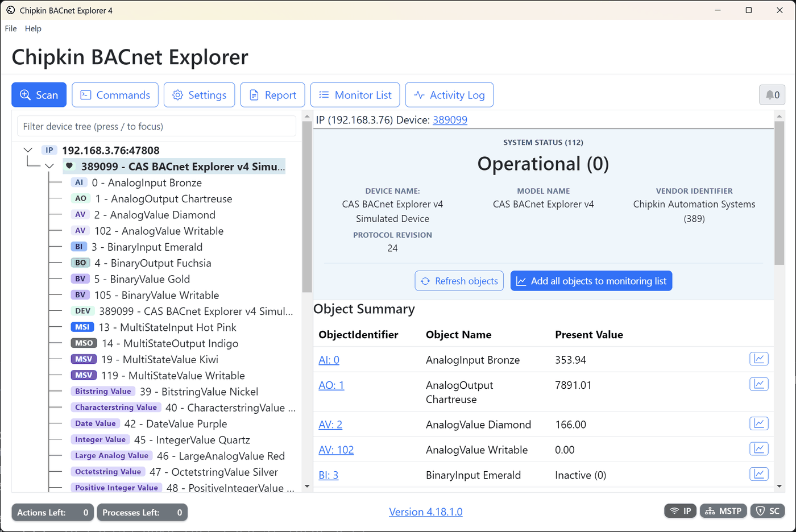The image size is (796, 532).
Task: Click the Large Analog Value badge
Action: pos(111,455)
